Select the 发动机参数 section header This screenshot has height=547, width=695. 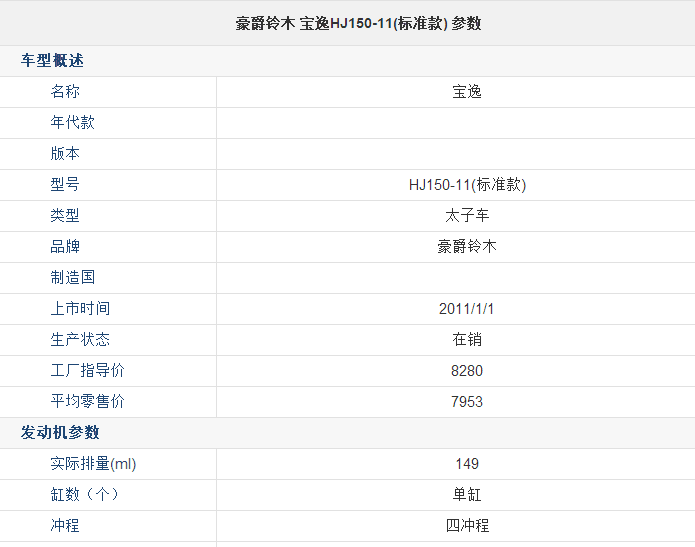(60, 432)
